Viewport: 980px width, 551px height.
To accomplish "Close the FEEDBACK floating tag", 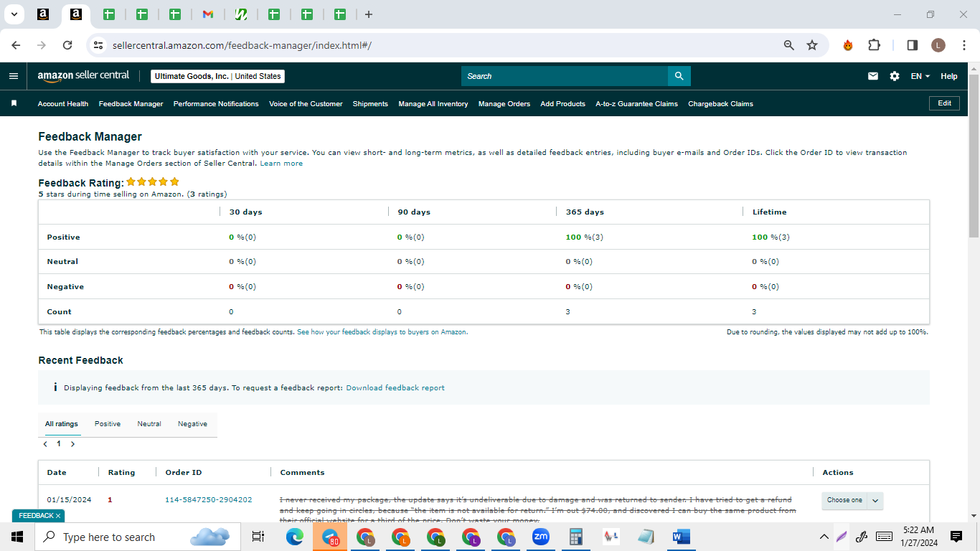I will [58, 516].
